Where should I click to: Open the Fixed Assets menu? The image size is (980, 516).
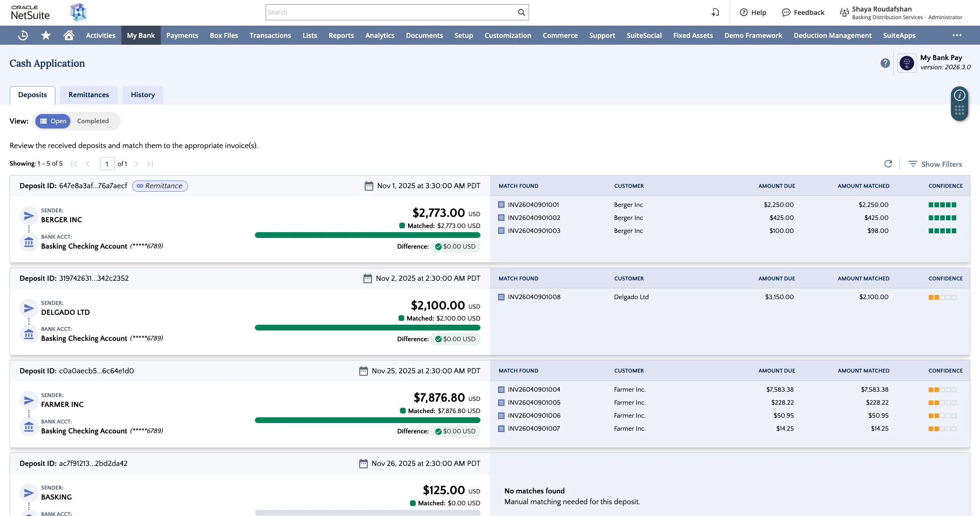pos(693,35)
